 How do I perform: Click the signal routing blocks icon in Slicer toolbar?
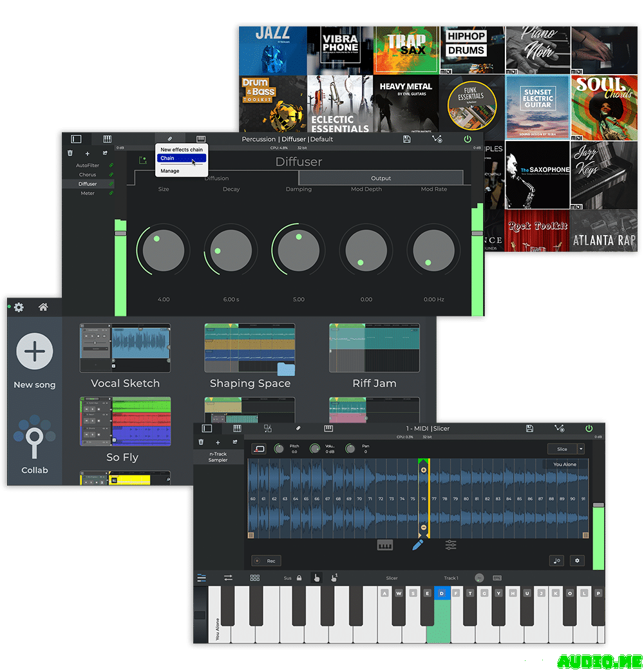pyautogui.click(x=268, y=428)
